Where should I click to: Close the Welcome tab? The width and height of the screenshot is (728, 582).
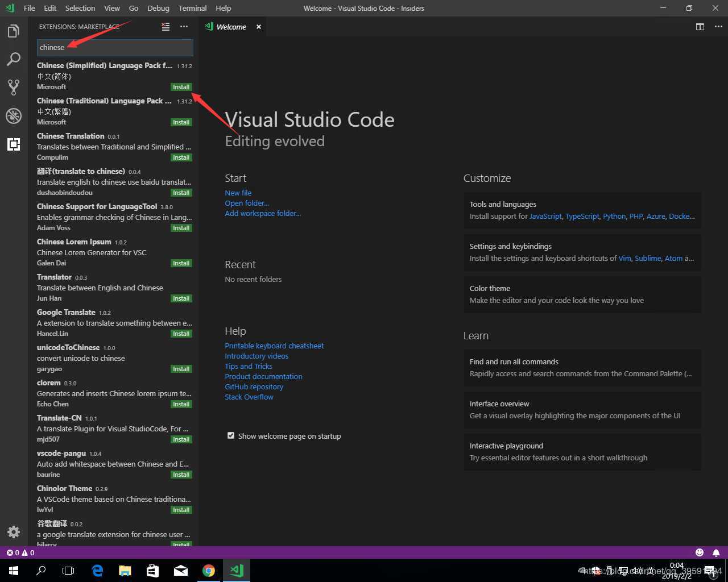[259, 27]
